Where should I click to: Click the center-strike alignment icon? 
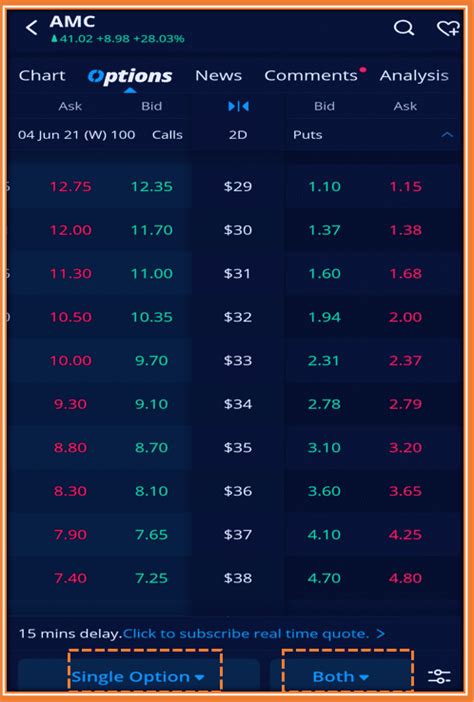[x=238, y=106]
